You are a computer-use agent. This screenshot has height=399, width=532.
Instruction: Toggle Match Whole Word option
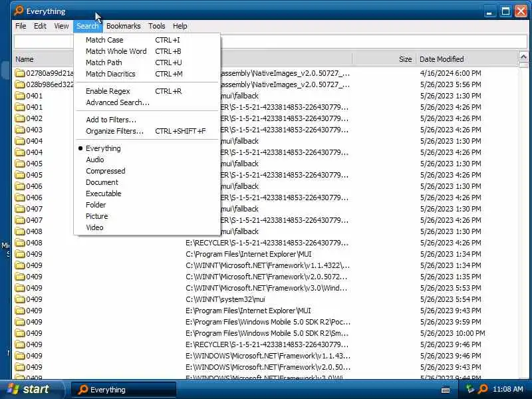[x=147, y=51]
